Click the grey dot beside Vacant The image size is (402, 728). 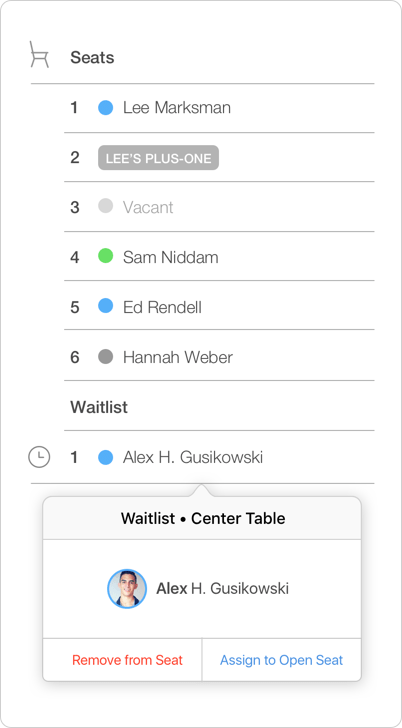[x=106, y=206]
